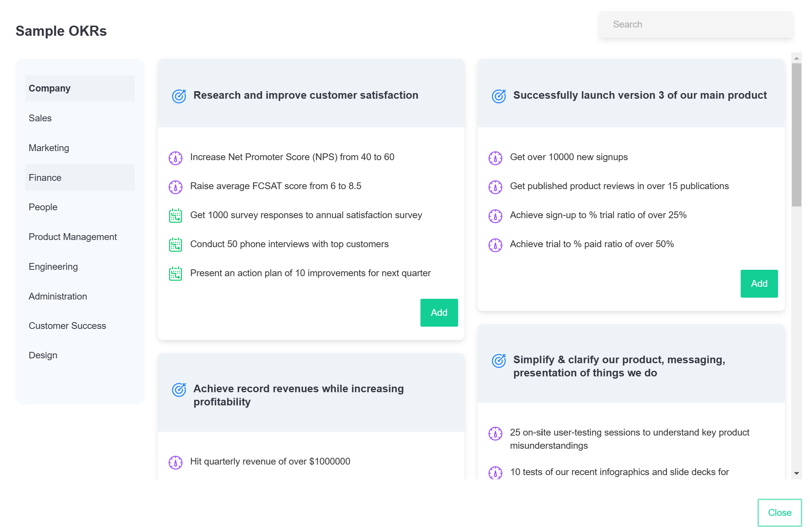Click the gauge icon next to Raise average FCSAT score
Viewport: 810px width, 532px height.
coord(175,187)
